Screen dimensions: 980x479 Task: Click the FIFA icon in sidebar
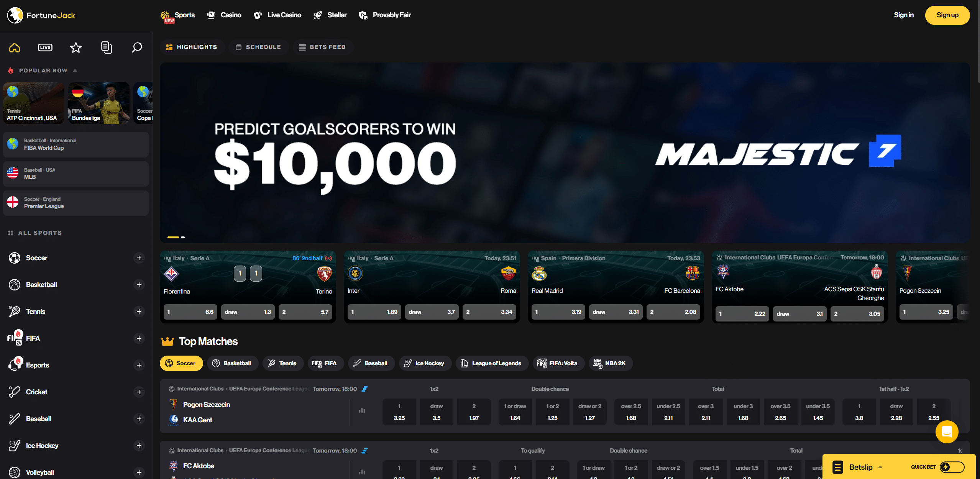click(15, 338)
